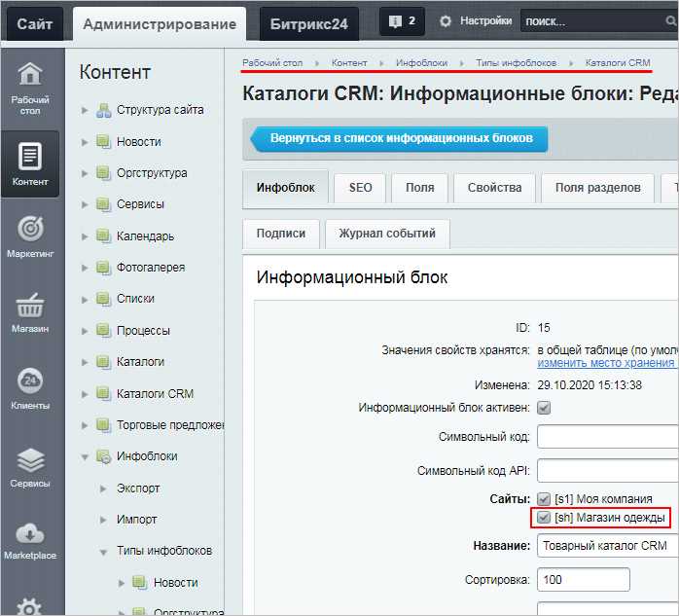Focus the Символьный код input field

click(x=608, y=437)
